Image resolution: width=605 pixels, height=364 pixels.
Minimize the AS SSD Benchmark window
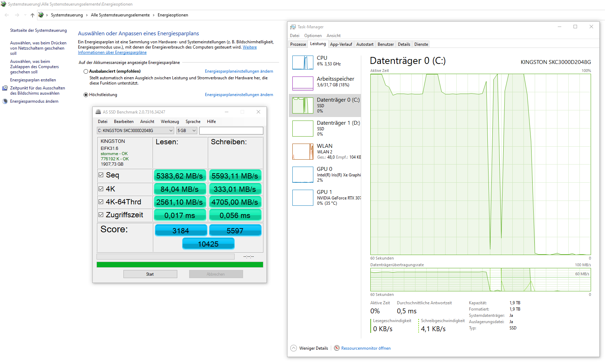(227, 112)
